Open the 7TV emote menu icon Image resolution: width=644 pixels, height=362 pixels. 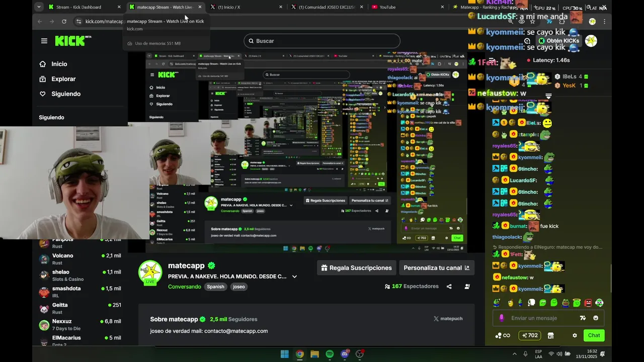[x=583, y=318]
